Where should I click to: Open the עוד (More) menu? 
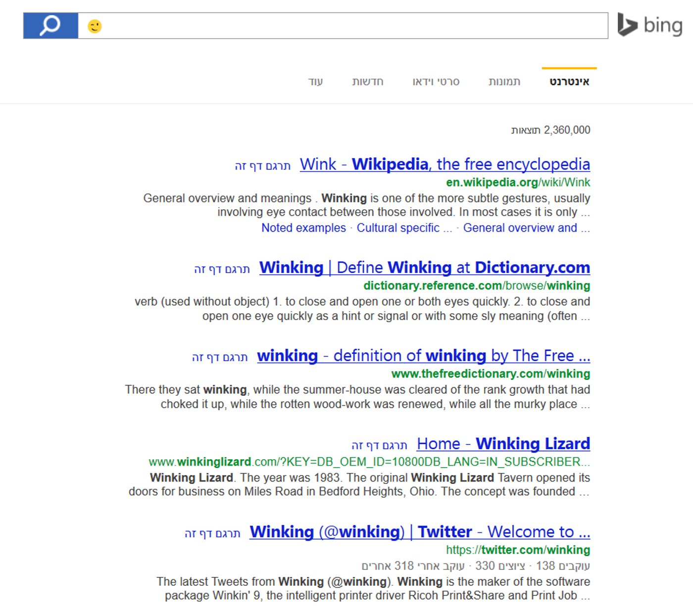tap(315, 82)
